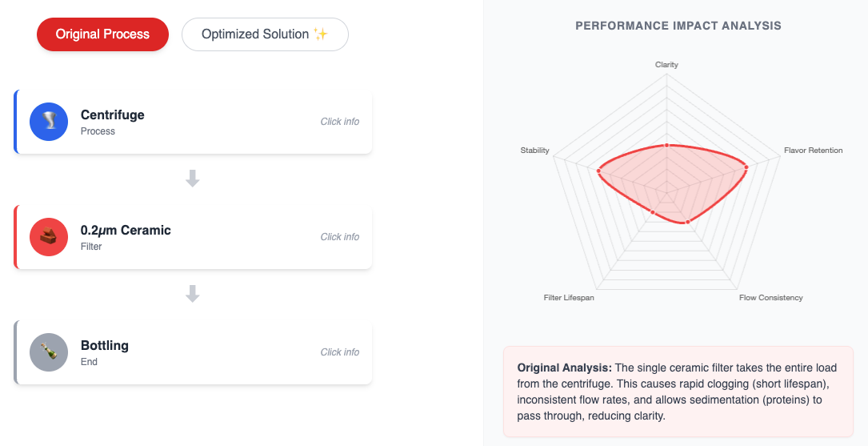Expand Centrifuge card via Click info

[339, 122]
